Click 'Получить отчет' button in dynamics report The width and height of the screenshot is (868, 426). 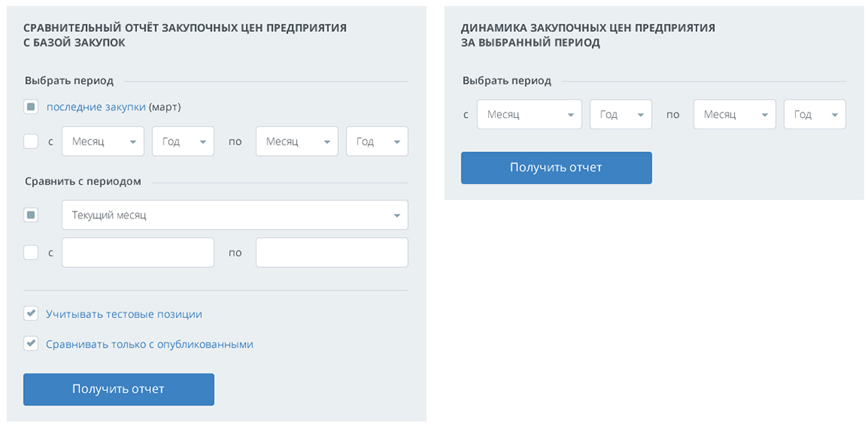click(557, 167)
